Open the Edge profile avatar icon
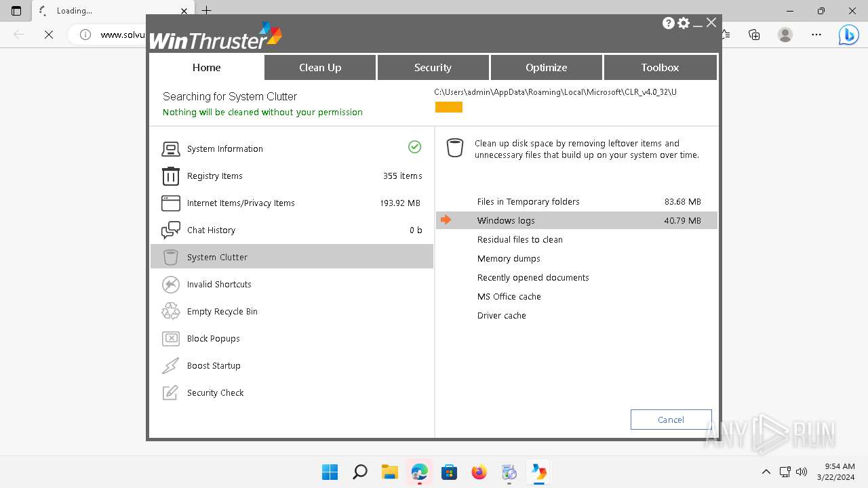The image size is (868, 488). (785, 35)
